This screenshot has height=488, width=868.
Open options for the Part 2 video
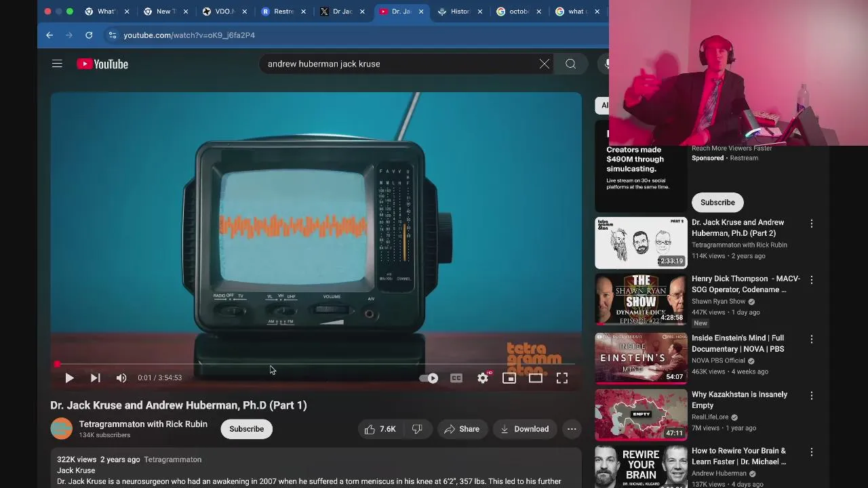pos(812,224)
